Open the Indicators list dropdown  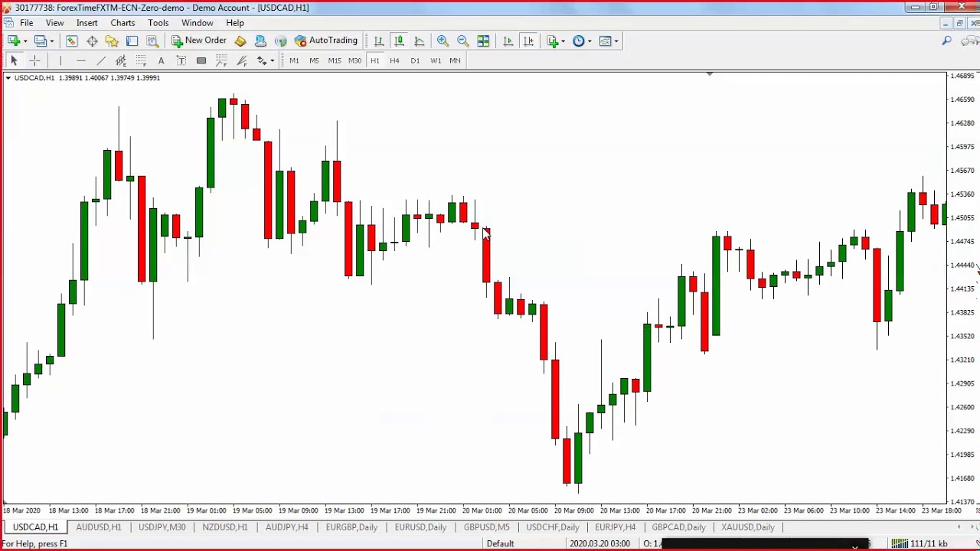[x=556, y=41]
